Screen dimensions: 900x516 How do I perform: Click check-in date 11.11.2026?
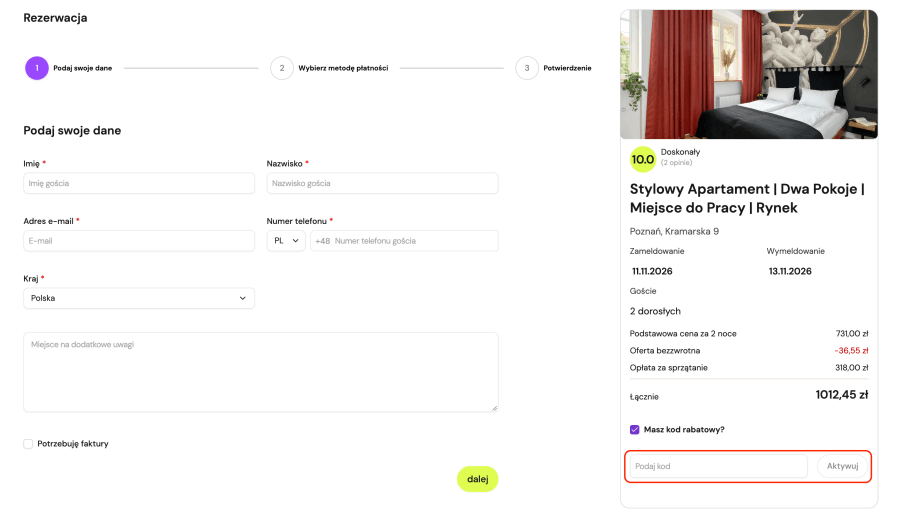pos(652,271)
